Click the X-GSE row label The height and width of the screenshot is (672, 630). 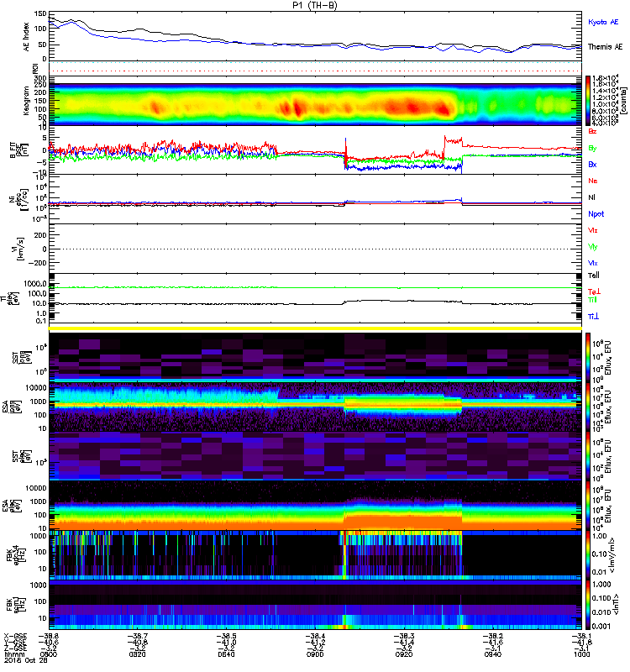(15, 636)
